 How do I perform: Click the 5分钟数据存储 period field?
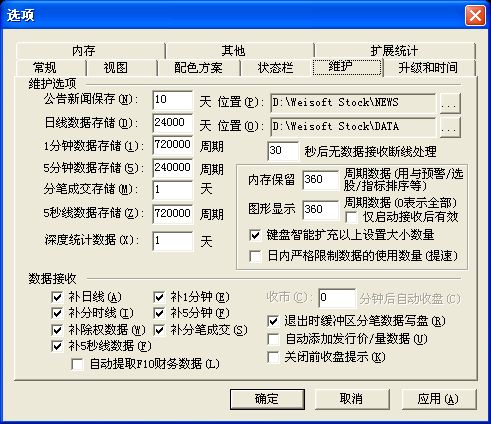click(x=173, y=168)
